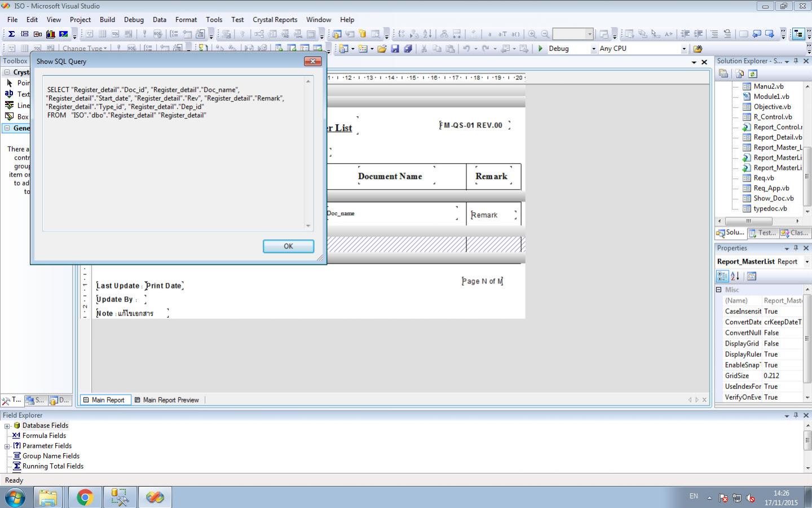
Task: Expand Database Fields in Field Explorer
Action: pos(7,426)
